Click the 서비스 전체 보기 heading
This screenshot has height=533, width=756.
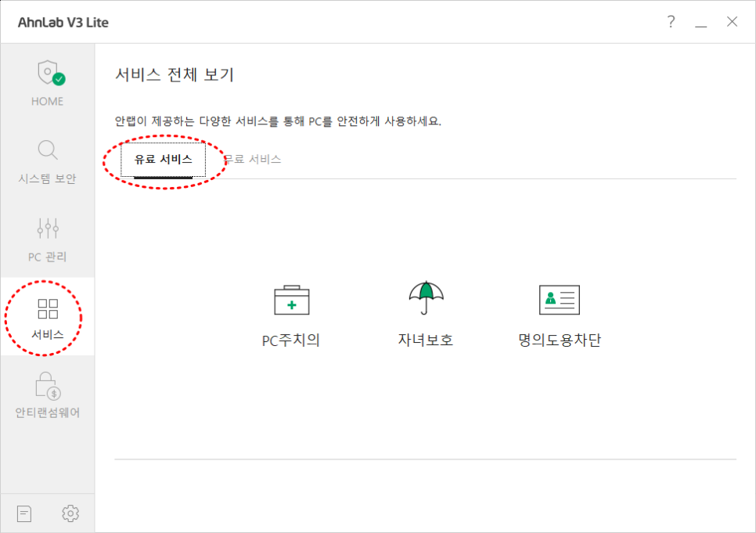(x=174, y=75)
